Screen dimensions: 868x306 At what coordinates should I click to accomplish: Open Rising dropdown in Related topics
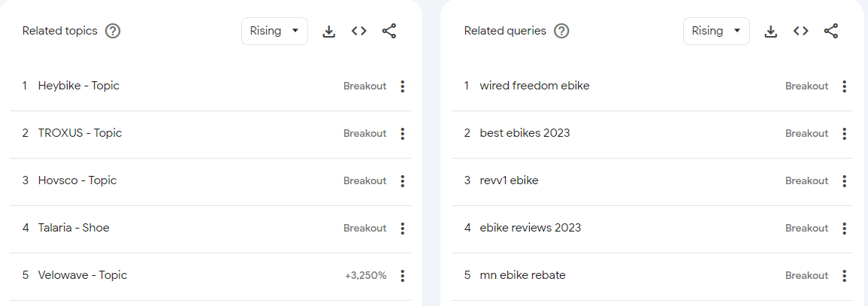coord(274,31)
